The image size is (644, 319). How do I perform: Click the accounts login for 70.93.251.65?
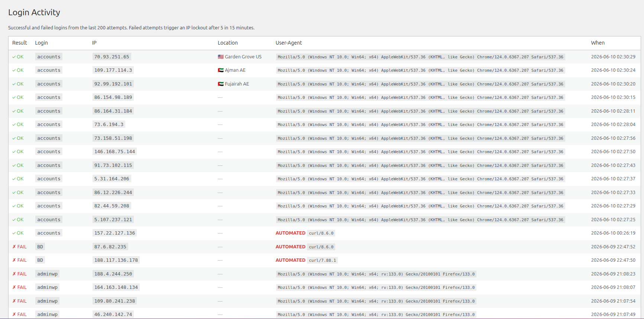(49, 57)
